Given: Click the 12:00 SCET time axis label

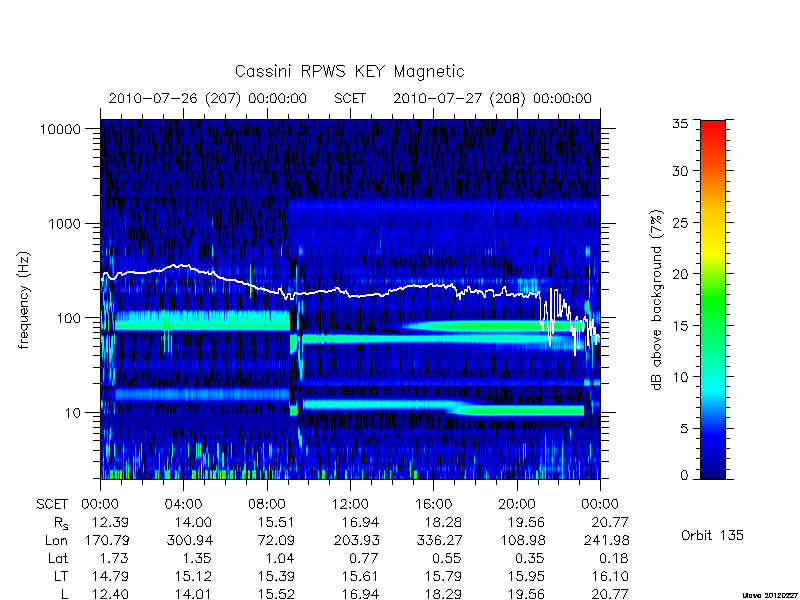Looking at the screenshot, I should coord(350,504).
